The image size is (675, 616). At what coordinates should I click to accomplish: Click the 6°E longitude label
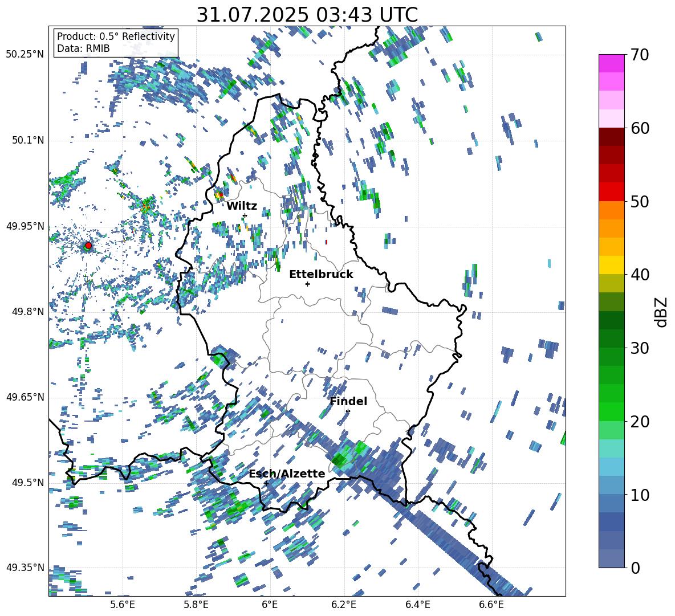(270, 605)
